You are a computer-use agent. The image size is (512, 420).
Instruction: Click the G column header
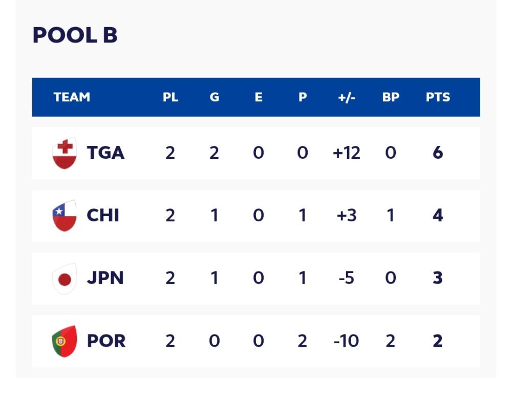click(215, 97)
